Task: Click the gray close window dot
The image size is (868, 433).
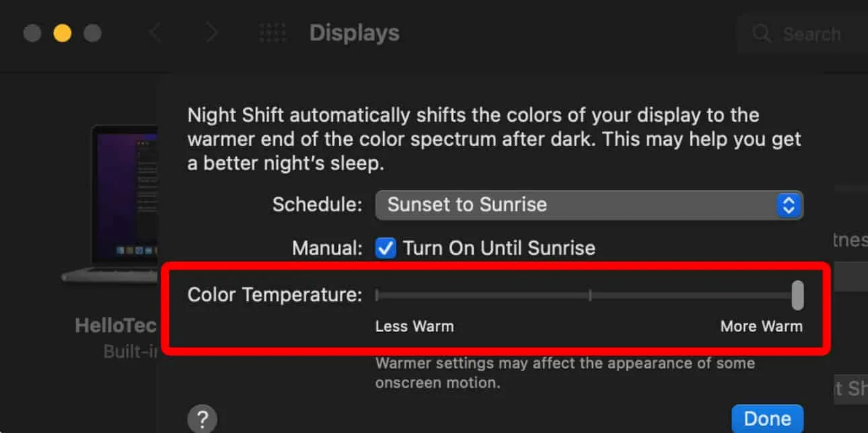Action: tap(32, 33)
